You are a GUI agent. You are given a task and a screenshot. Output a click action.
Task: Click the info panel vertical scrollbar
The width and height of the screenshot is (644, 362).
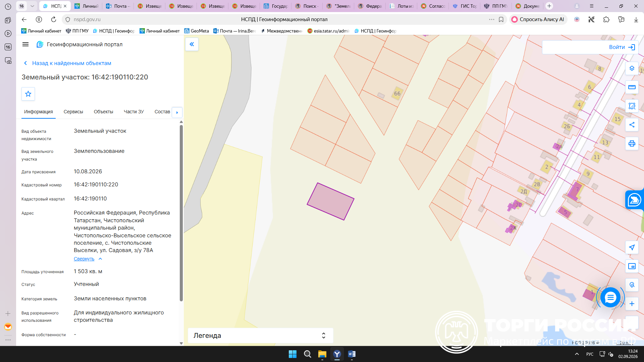tap(181, 213)
